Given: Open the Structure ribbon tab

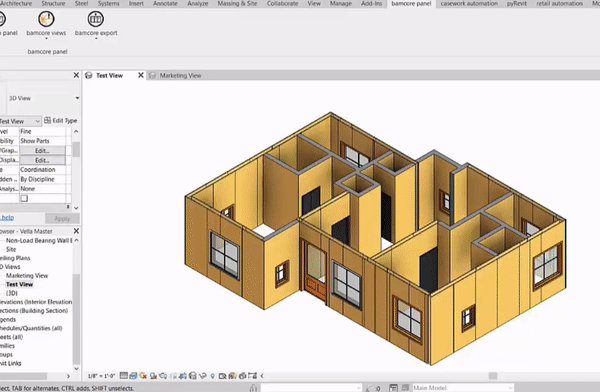Looking at the screenshot, I should [x=53, y=3].
